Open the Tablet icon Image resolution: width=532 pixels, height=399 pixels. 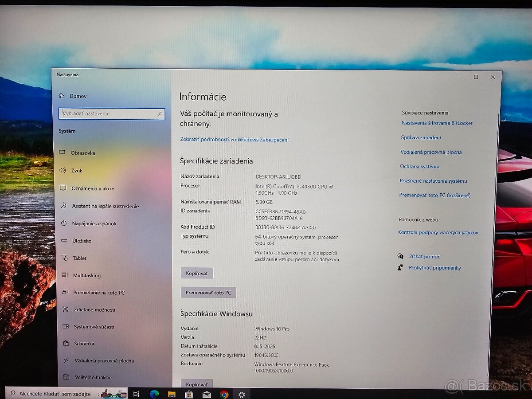click(65, 258)
